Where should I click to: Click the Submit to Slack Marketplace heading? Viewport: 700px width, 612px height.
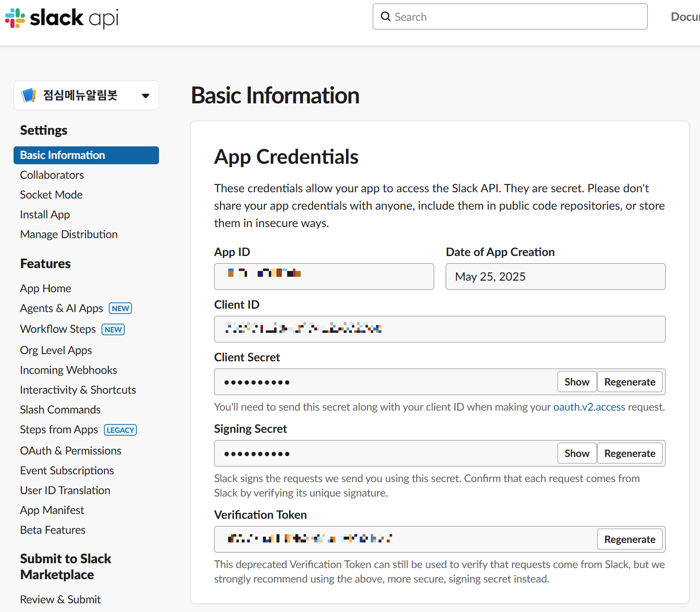point(66,567)
